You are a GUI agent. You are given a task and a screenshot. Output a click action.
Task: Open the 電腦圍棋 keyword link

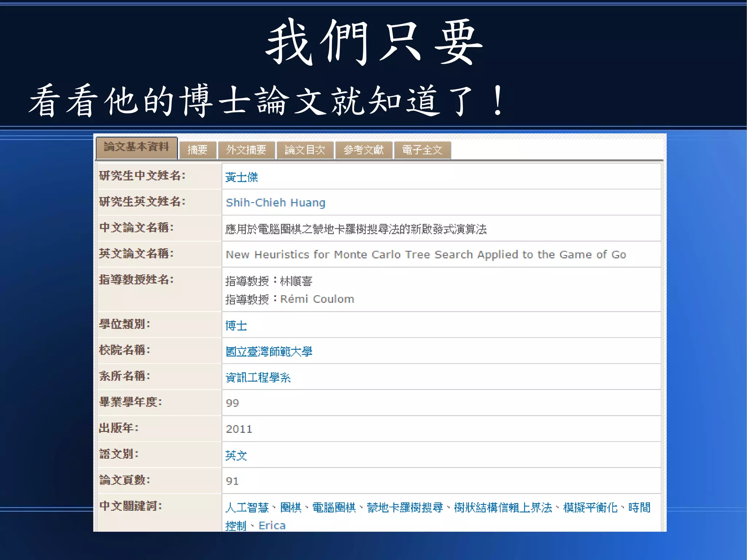(x=334, y=507)
